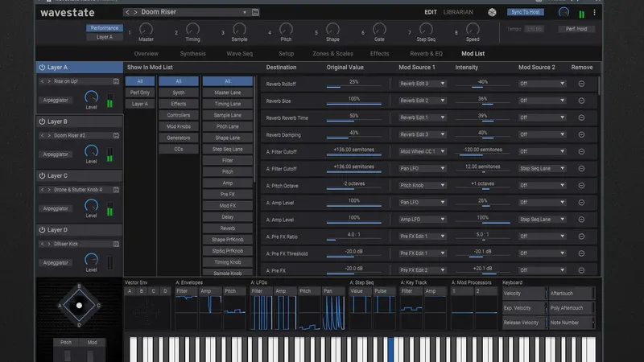644x362 pixels.
Task: Switch to LIBRARIAN view
Action: [x=458, y=12]
